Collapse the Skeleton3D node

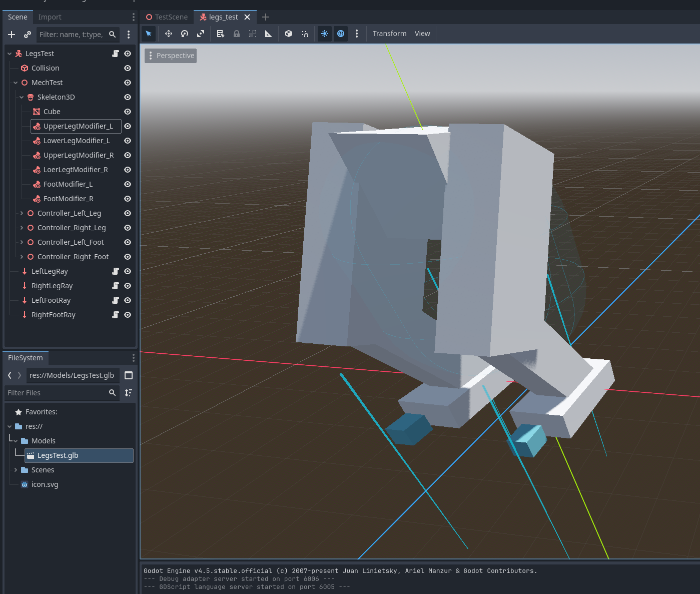22,97
